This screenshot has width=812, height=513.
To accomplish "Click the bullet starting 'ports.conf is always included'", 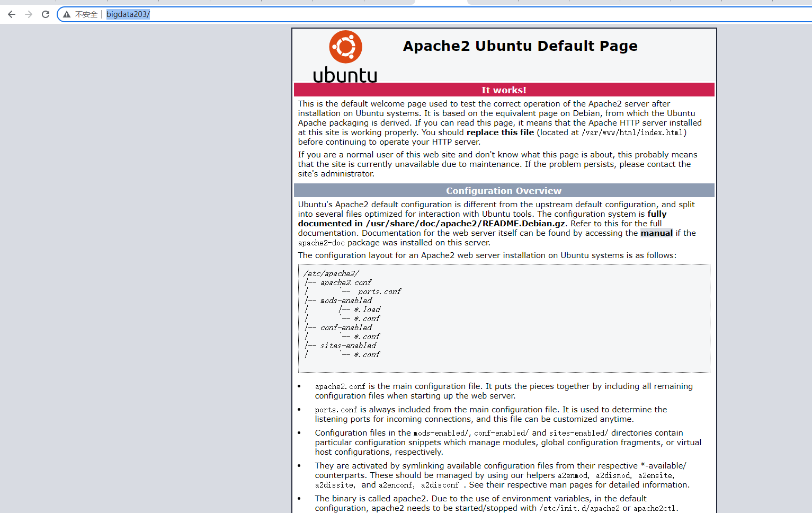I will click(491, 414).
